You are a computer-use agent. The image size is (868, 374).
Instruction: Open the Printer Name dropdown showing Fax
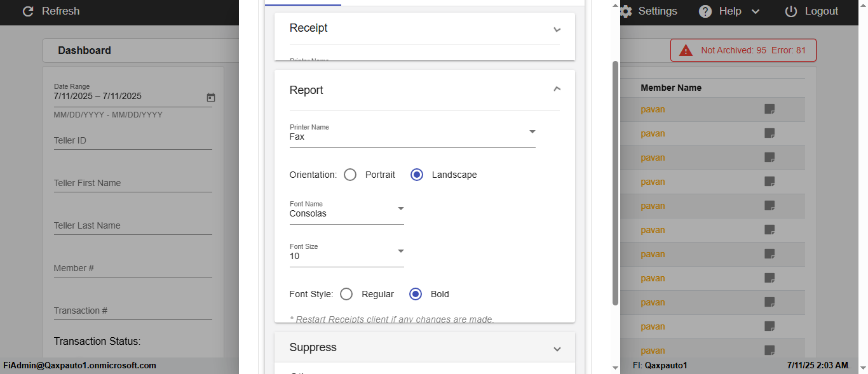[x=412, y=137]
